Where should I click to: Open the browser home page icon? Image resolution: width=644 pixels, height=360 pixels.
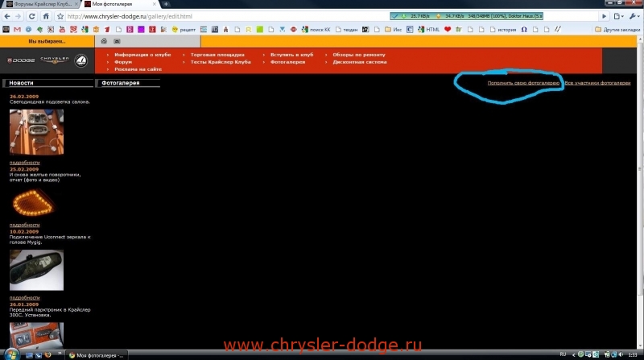click(x=46, y=16)
